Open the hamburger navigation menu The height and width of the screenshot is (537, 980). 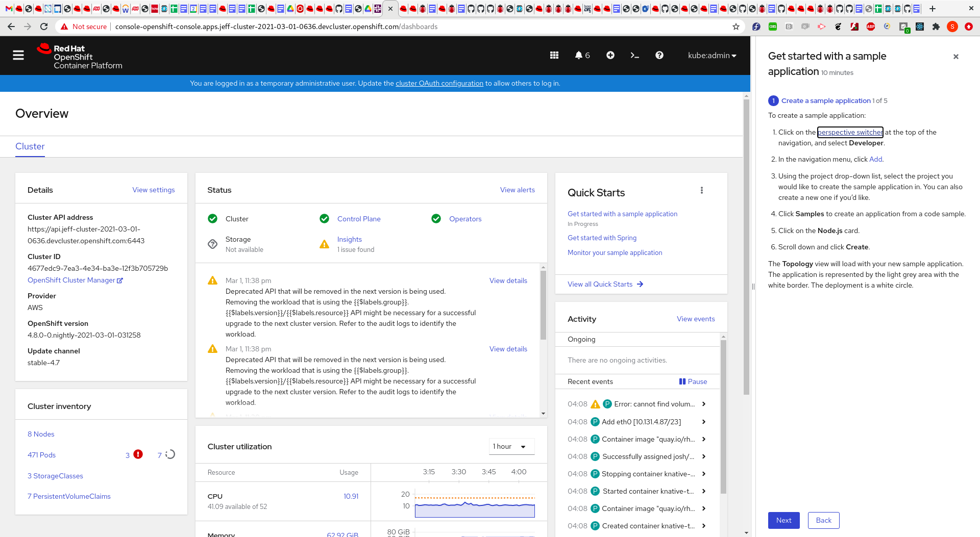tap(18, 56)
